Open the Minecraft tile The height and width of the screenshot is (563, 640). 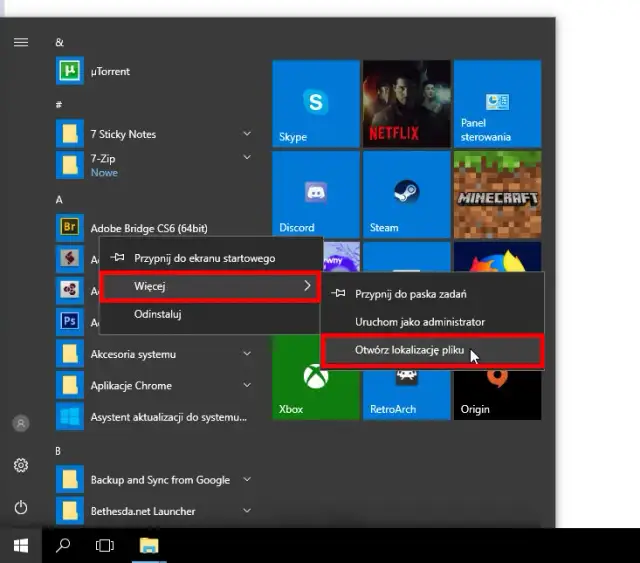point(498,194)
